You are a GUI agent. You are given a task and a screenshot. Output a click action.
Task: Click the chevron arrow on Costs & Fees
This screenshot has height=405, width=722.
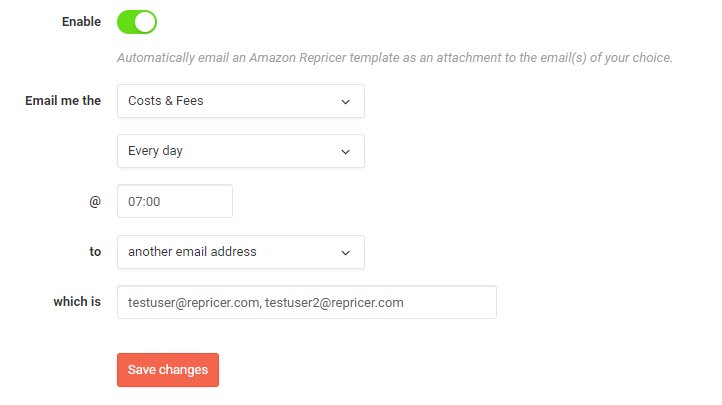pos(346,101)
